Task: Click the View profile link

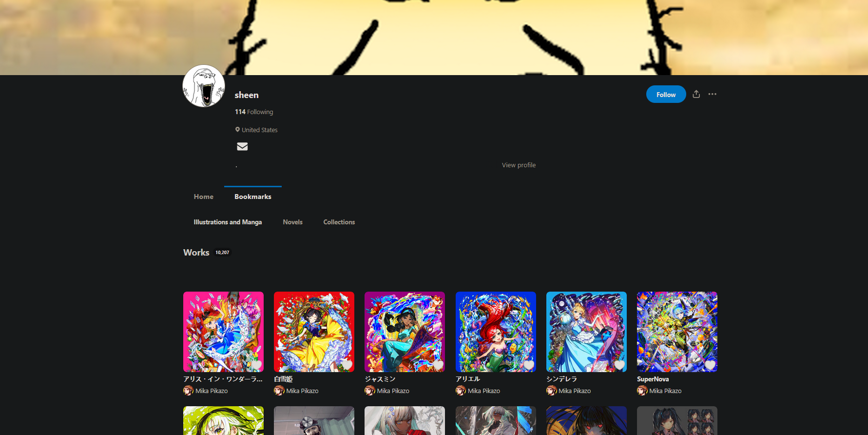Action: tap(519, 165)
